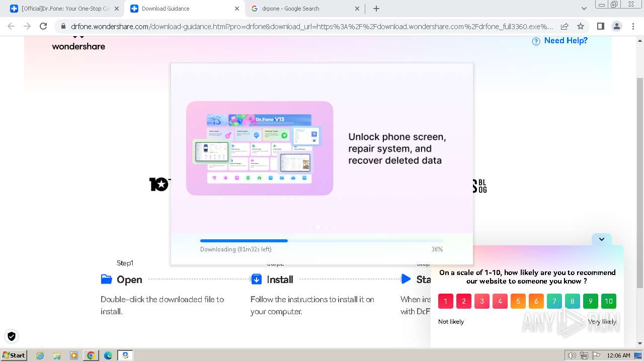
Task: Click the share page icon in address bar
Action: click(565, 27)
